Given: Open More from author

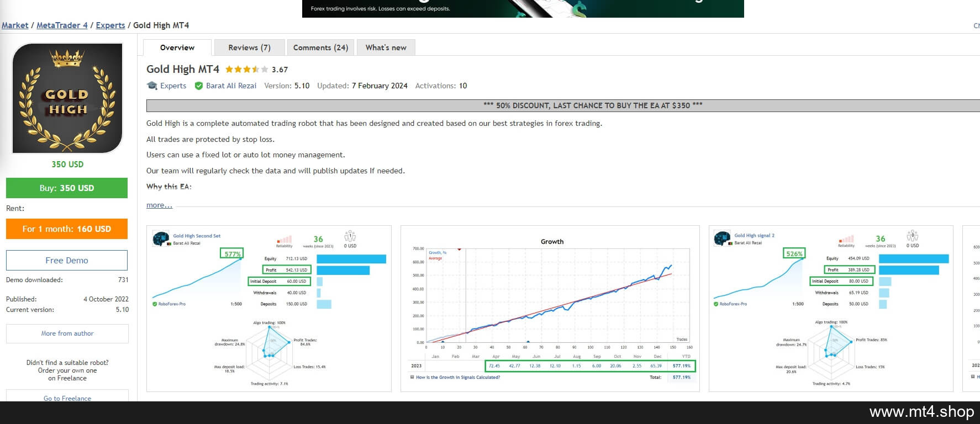Looking at the screenshot, I should tap(67, 333).
